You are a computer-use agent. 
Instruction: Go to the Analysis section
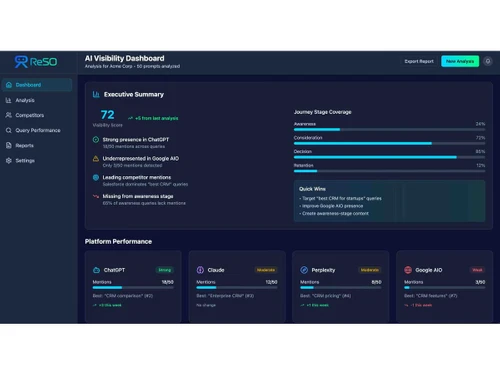point(37,100)
